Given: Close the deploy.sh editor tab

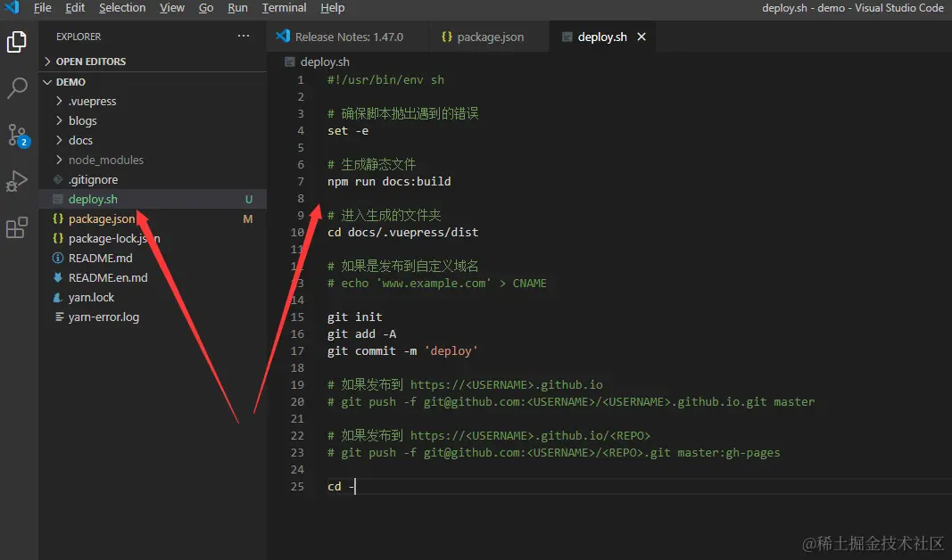Looking at the screenshot, I should coord(642,37).
